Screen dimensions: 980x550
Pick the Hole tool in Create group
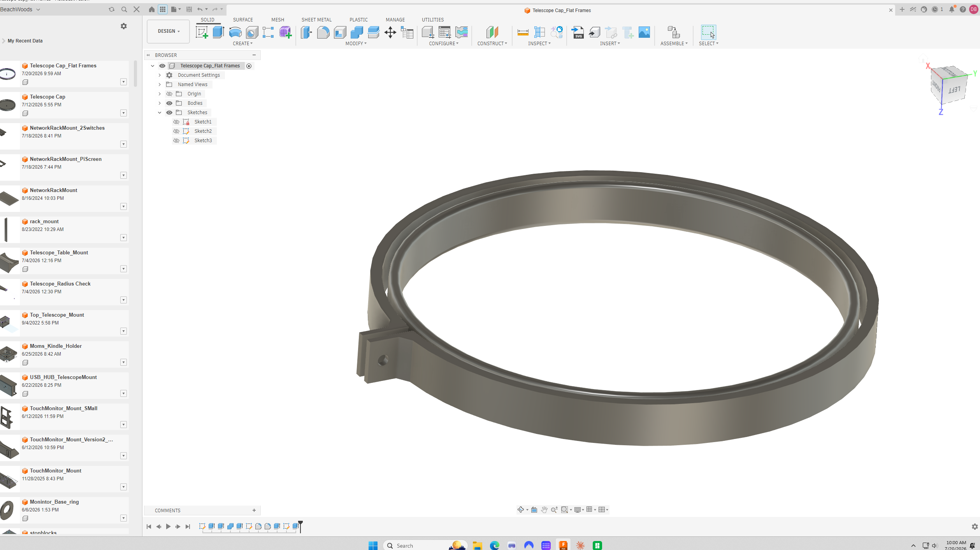pos(252,32)
